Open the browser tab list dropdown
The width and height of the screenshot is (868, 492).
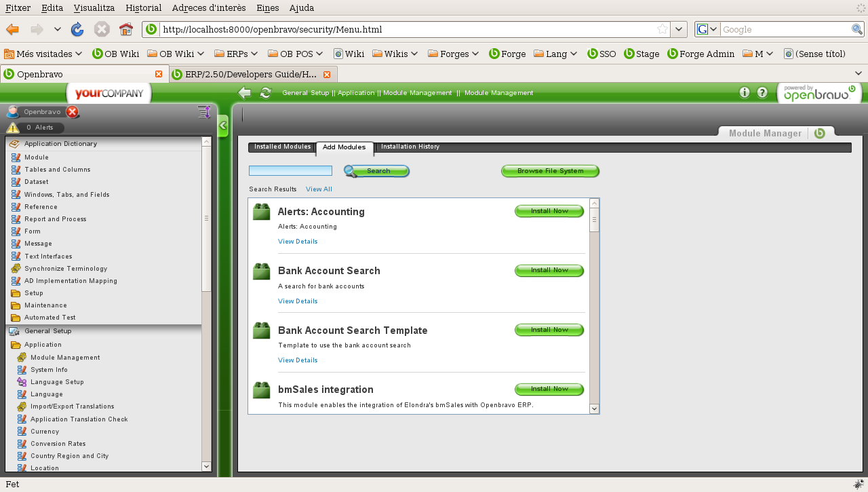tap(859, 74)
